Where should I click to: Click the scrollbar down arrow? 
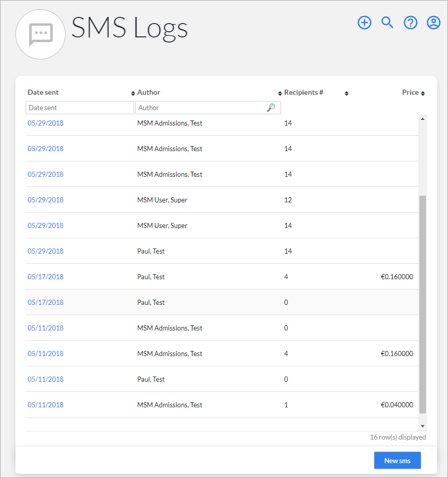coord(422,426)
